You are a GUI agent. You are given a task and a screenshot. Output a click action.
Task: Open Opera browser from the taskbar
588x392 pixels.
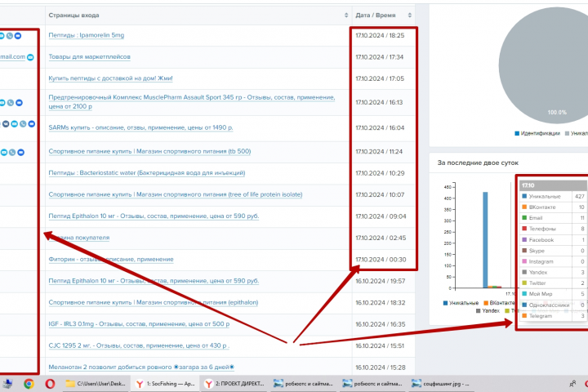(50, 384)
